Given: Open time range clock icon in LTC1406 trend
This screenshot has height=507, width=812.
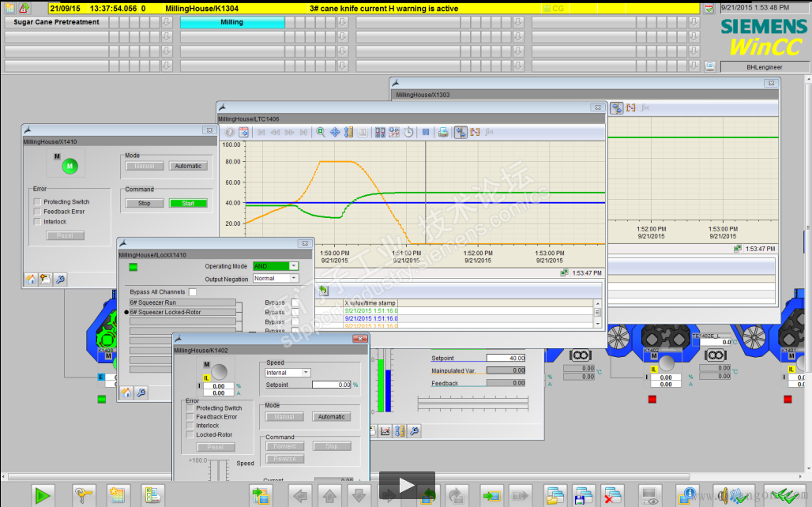Looking at the screenshot, I should click(408, 132).
